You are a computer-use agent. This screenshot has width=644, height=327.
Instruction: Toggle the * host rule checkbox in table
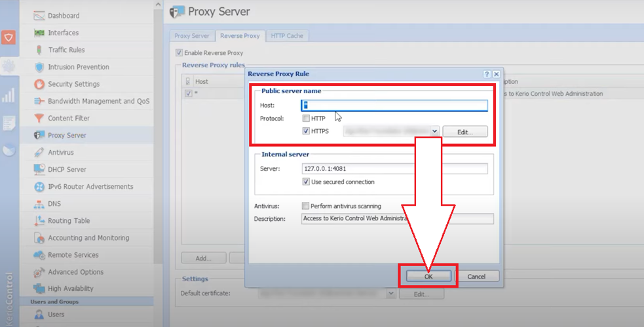click(x=189, y=93)
